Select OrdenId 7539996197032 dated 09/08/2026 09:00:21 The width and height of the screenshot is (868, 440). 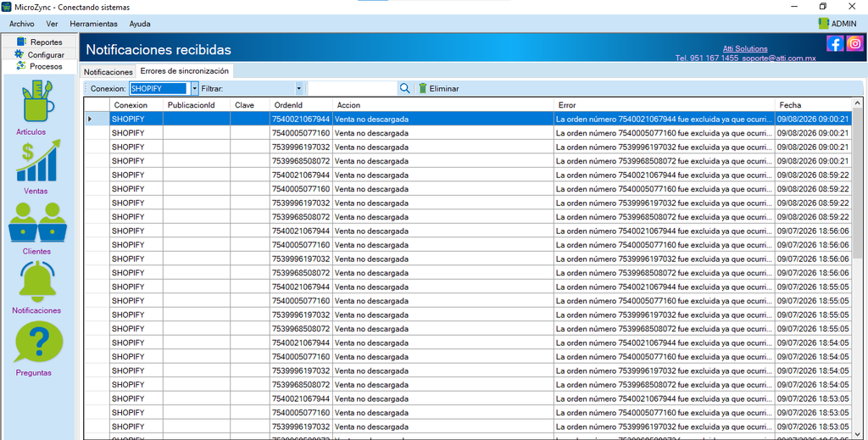301,147
